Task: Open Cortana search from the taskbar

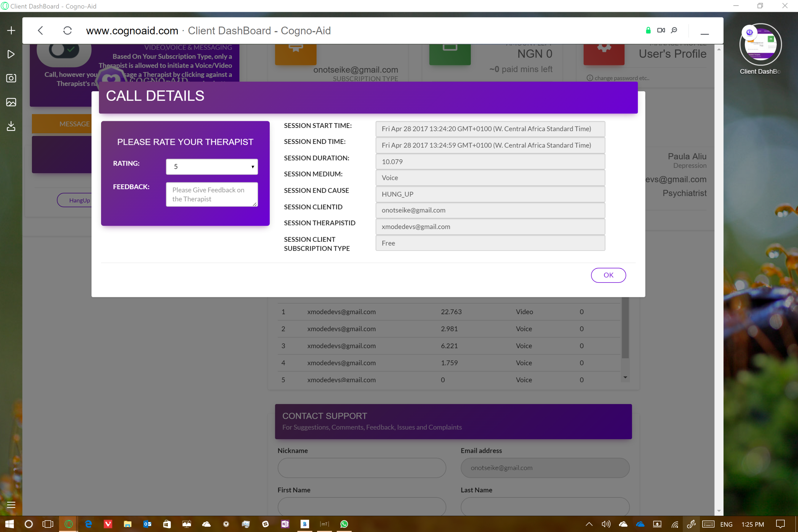Action: click(29, 524)
